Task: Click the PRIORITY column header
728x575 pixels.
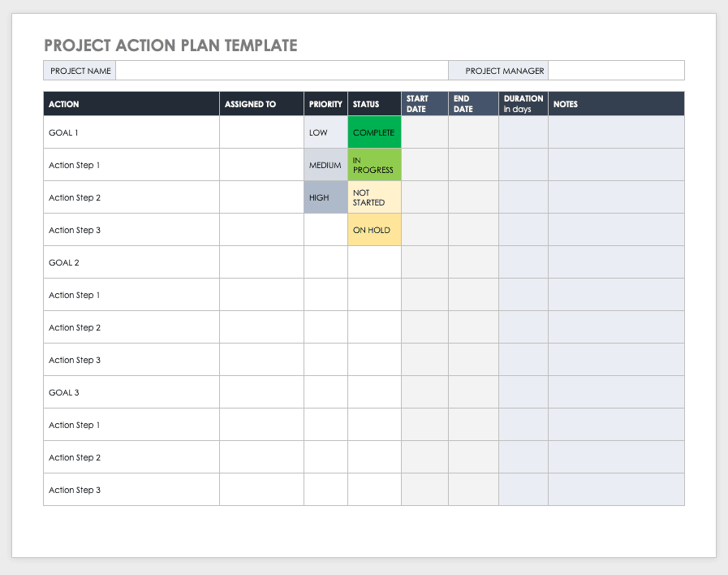Action: (325, 104)
